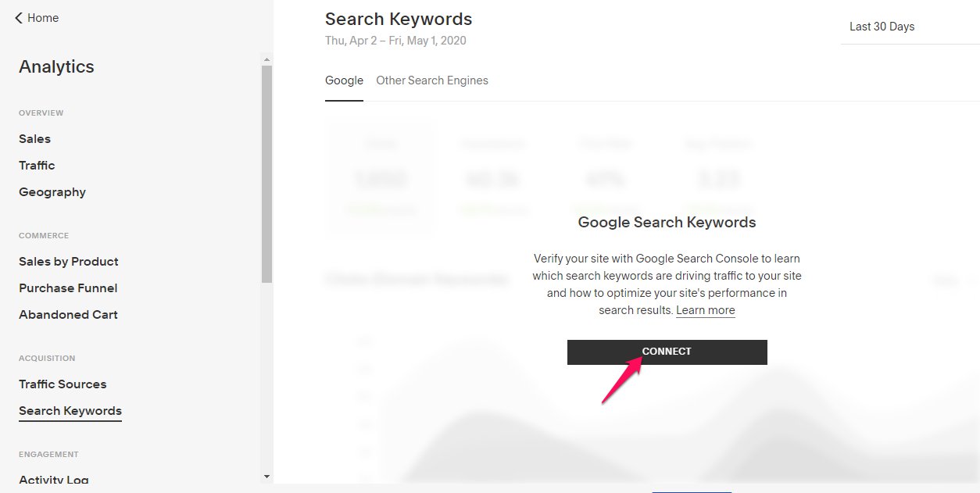Open Traffic Sources in sidebar
Screen dimensions: 980x493
click(x=63, y=384)
